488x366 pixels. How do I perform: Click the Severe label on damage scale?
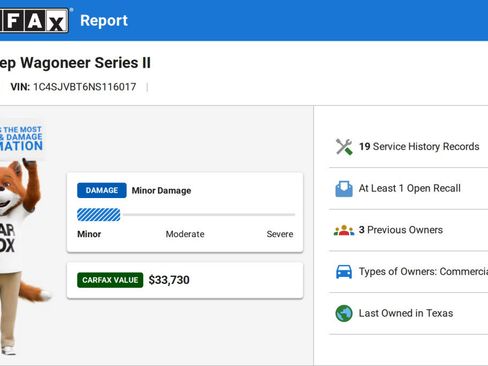point(280,234)
